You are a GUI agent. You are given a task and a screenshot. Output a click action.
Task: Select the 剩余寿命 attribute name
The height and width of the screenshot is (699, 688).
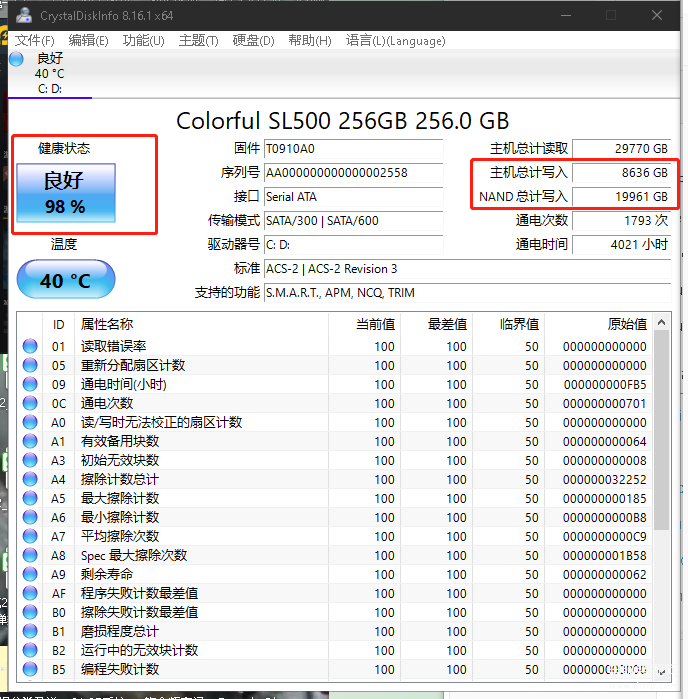pyautogui.click(x=107, y=574)
